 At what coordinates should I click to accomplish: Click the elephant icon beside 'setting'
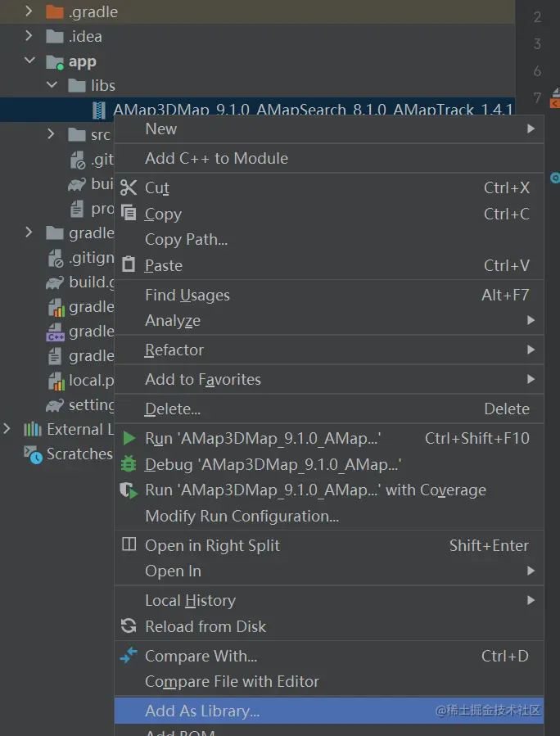click(55, 405)
